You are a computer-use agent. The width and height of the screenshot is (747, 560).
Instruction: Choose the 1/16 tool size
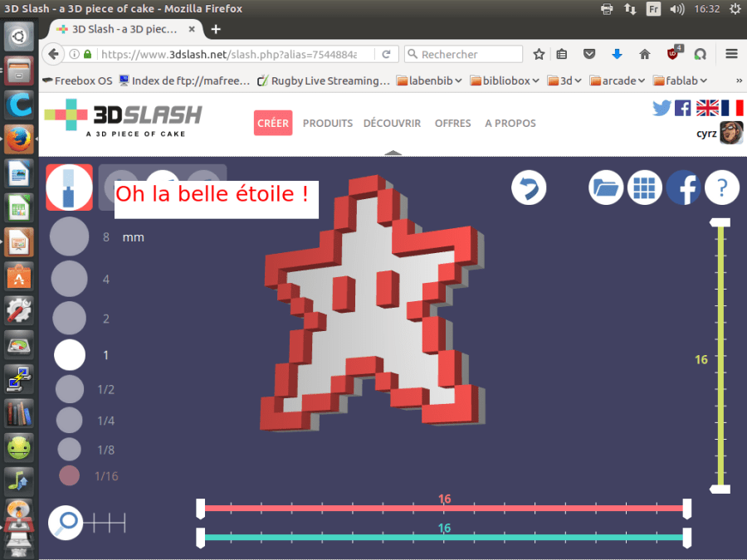coord(69,476)
